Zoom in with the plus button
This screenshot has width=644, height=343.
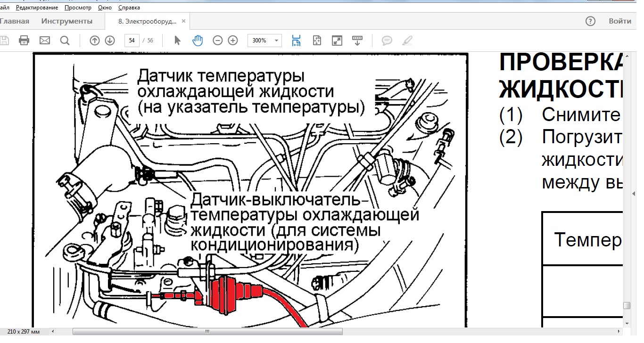232,41
